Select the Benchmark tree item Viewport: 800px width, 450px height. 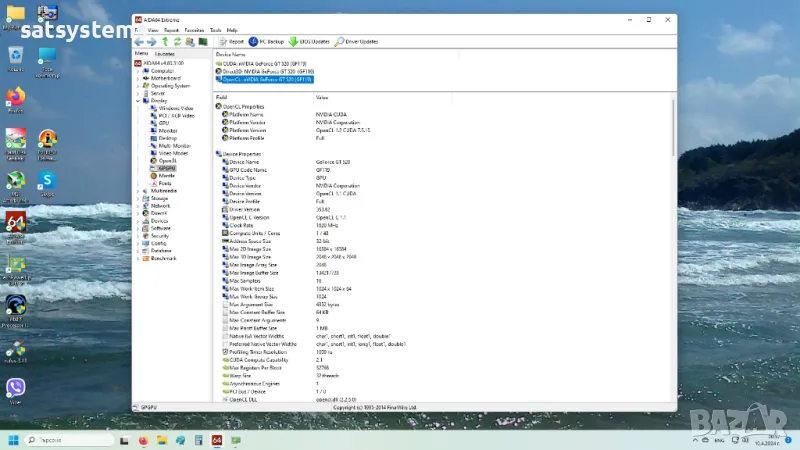pos(163,258)
